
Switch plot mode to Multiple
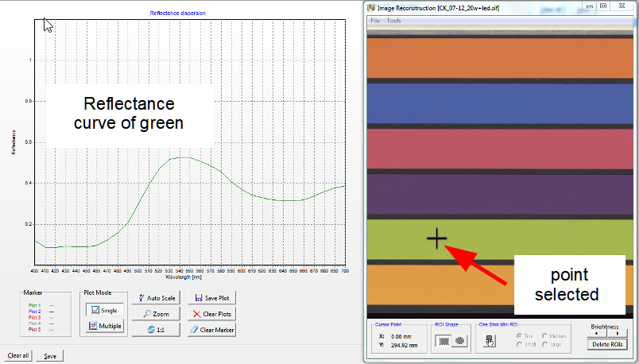[105, 327]
